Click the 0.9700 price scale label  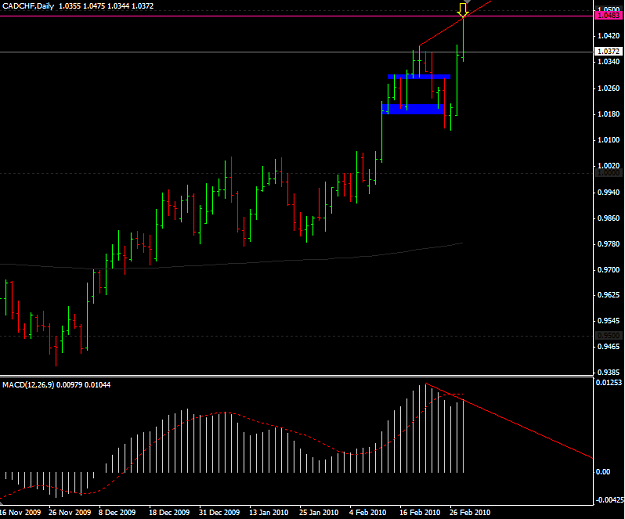[608, 270]
